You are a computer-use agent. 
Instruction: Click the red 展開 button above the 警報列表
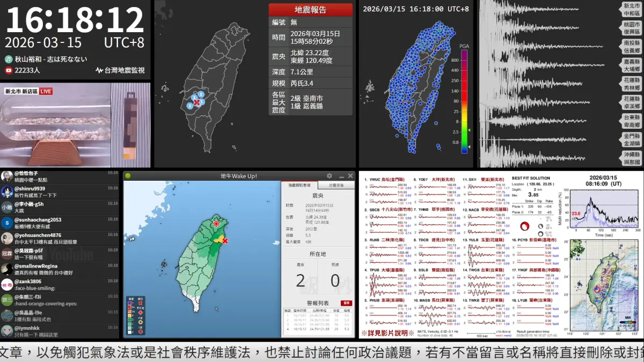point(347,303)
